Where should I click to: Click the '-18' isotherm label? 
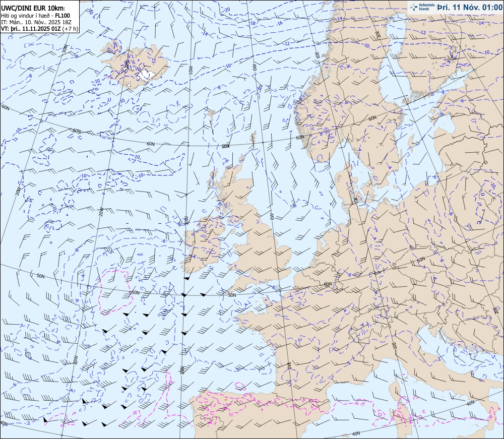click(x=253, y=23)
